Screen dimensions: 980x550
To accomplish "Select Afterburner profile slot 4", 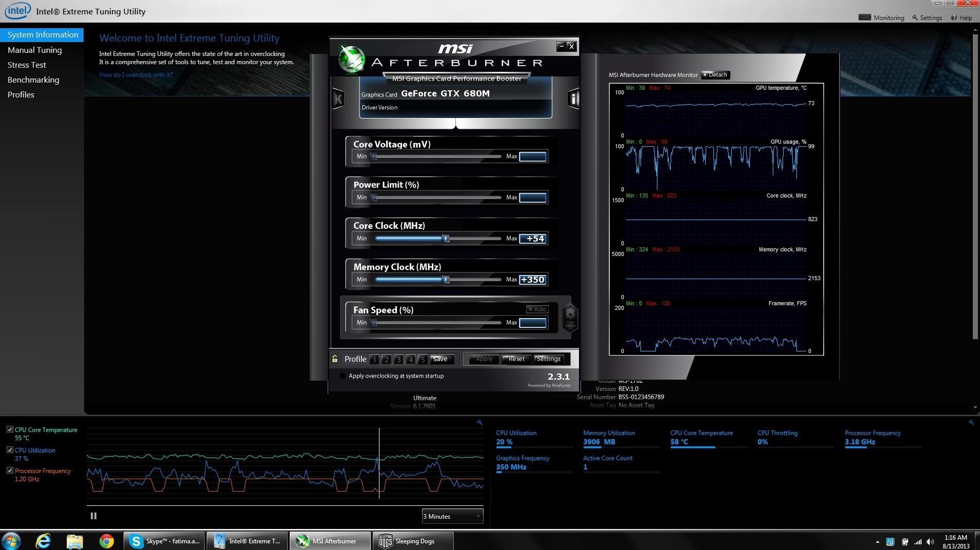I will (411, 359).
